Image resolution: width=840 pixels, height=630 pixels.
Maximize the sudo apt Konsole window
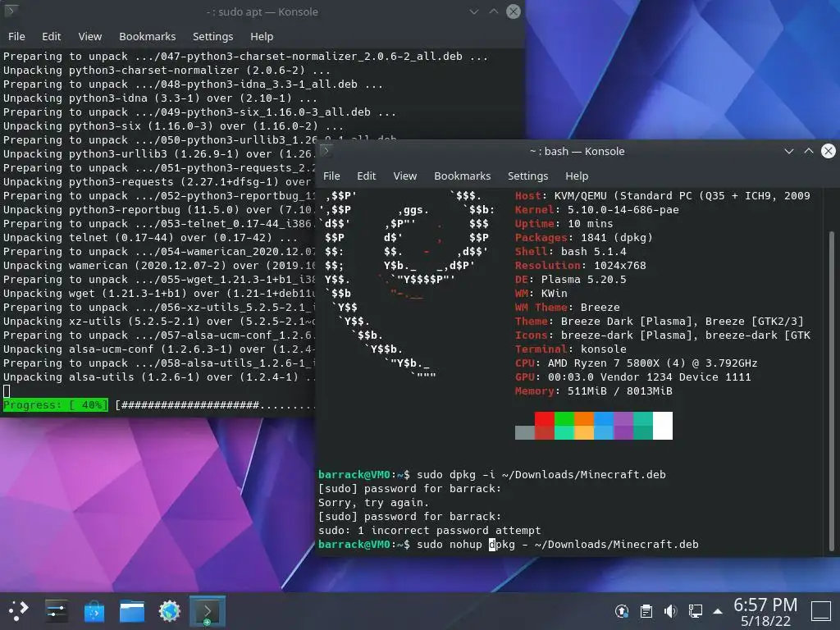(493, 11)
